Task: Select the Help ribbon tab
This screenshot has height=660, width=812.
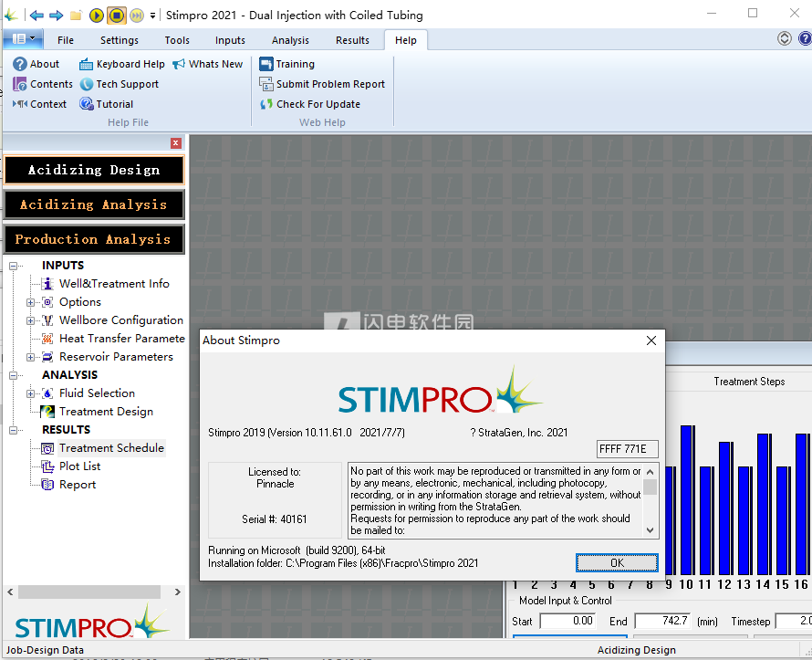Action: (405, 40)
